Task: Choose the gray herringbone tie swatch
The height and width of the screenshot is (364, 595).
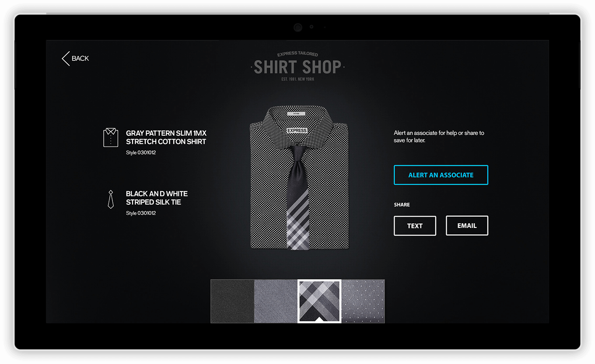Action: pos(276,301)
